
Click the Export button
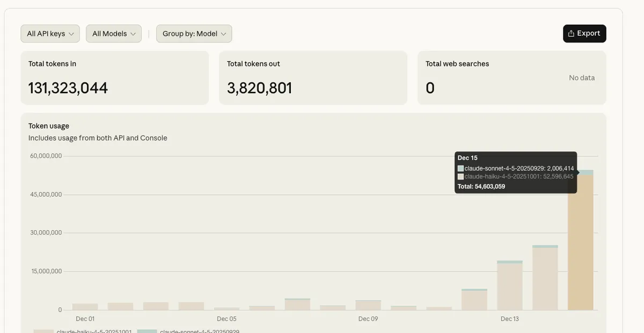click(584, 32)
